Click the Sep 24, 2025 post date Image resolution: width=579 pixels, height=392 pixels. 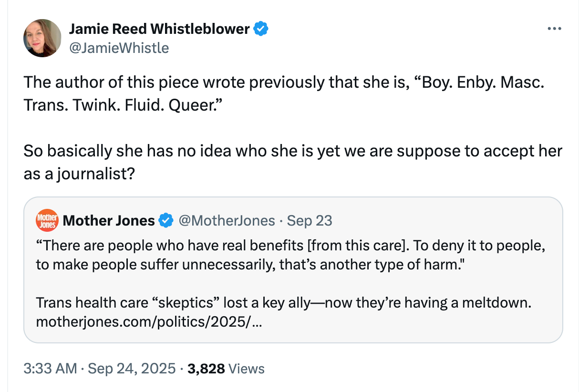(x=132, y=369)
